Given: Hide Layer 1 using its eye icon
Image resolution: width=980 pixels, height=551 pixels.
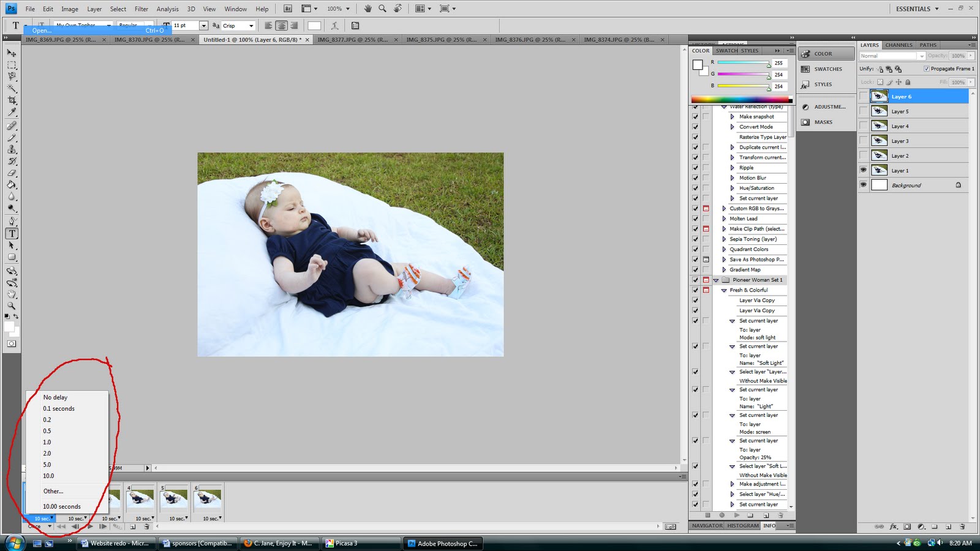Looking at the screenshot, I should point(864,170).
